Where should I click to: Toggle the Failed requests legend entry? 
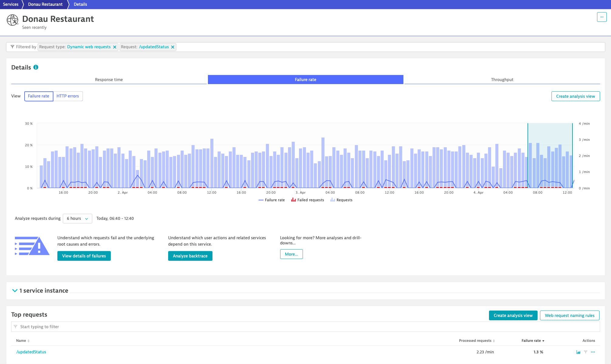(x=307, y=200)
